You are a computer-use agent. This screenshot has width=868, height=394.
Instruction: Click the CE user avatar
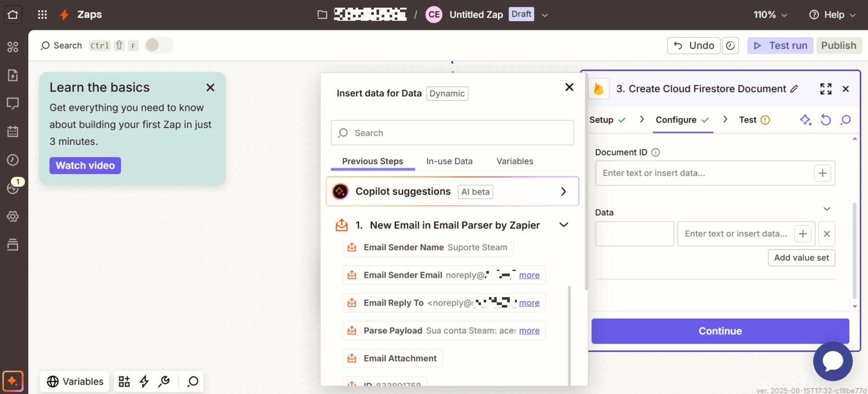pyautogui.click(x=433, y=15)
